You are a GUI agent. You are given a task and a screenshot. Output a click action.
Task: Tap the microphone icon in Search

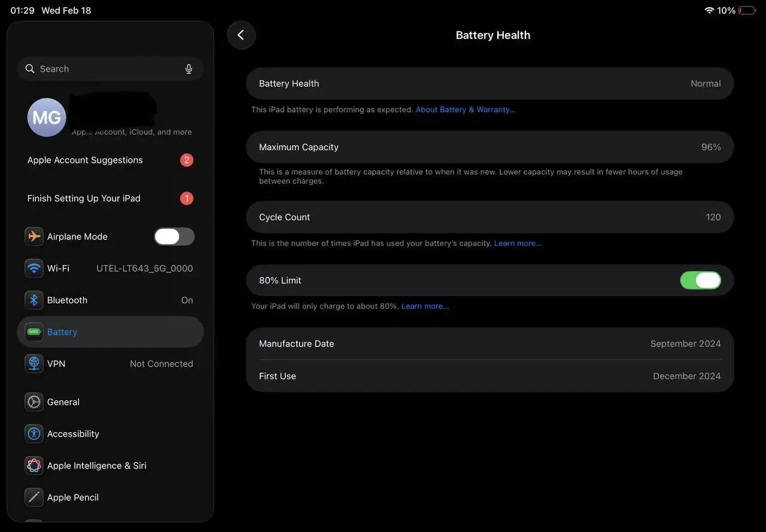pyautogui.click(x=189, y=69)
